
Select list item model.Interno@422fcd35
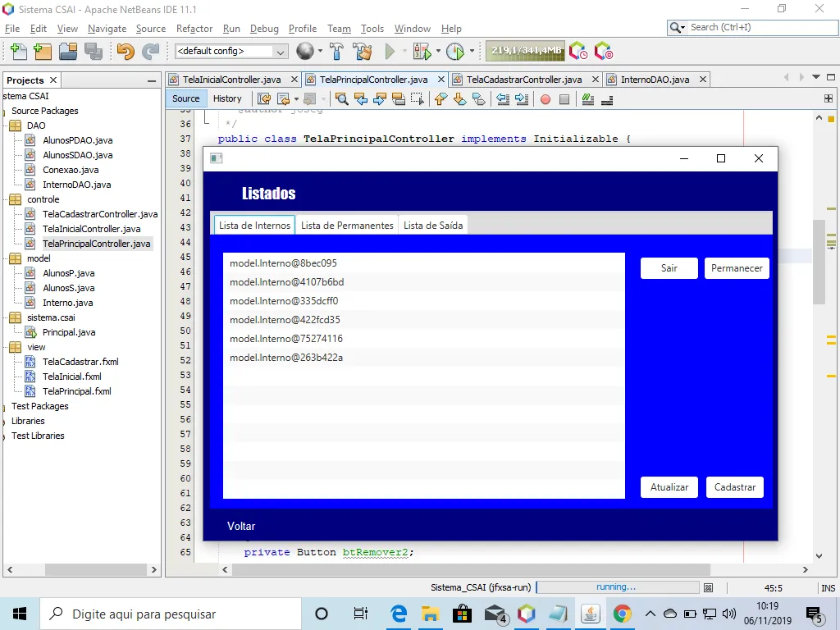[424, 320]
